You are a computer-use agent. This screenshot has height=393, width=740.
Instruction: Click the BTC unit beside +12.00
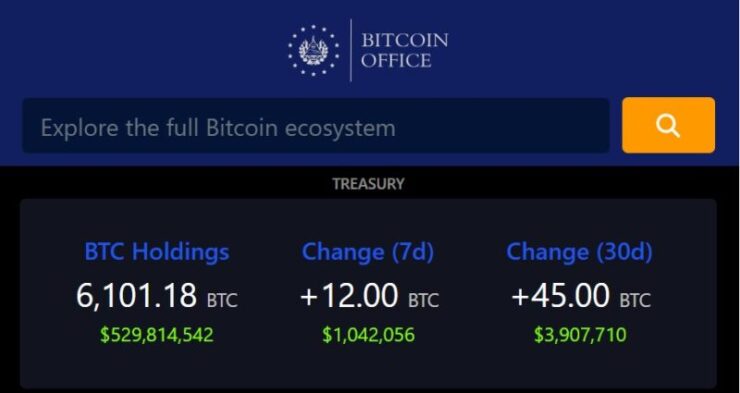pyautogui.click(x=424, y=300)
